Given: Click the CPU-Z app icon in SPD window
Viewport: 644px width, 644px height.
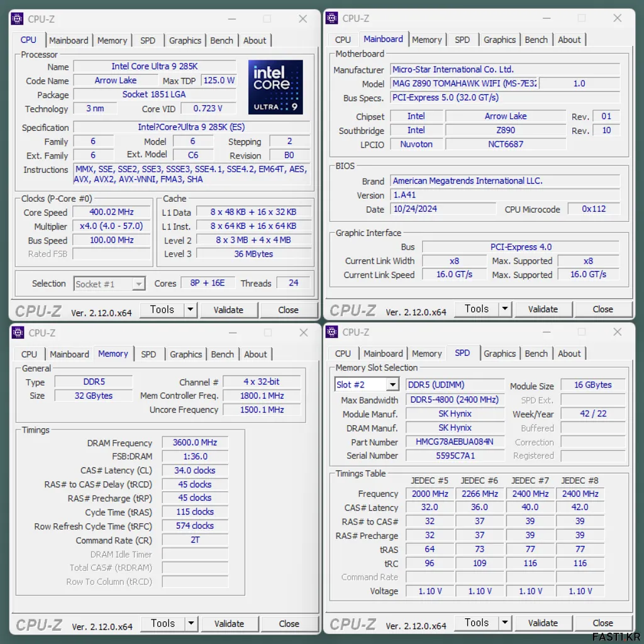Looking at the screenshot, I should [x=331, y=332].
